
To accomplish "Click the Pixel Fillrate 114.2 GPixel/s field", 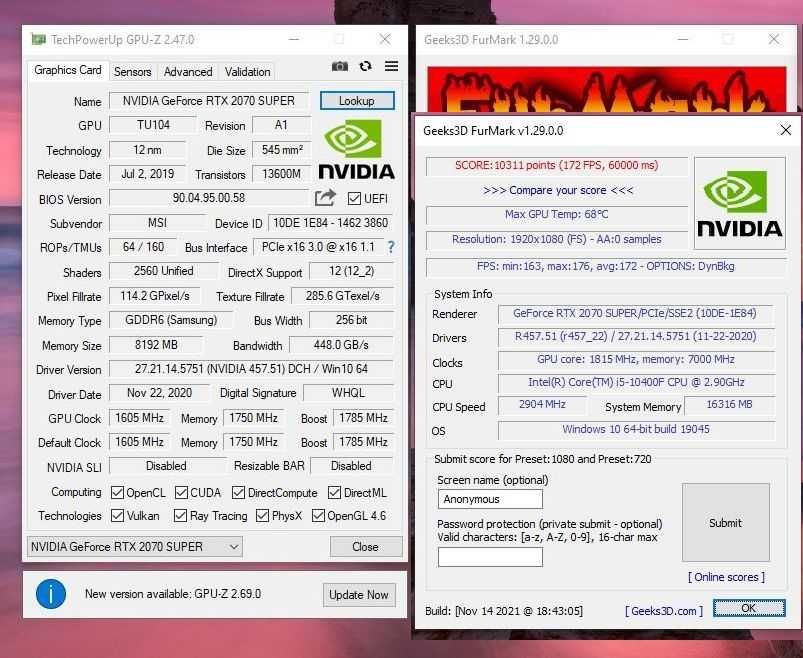I will click(x=155, y=296).
